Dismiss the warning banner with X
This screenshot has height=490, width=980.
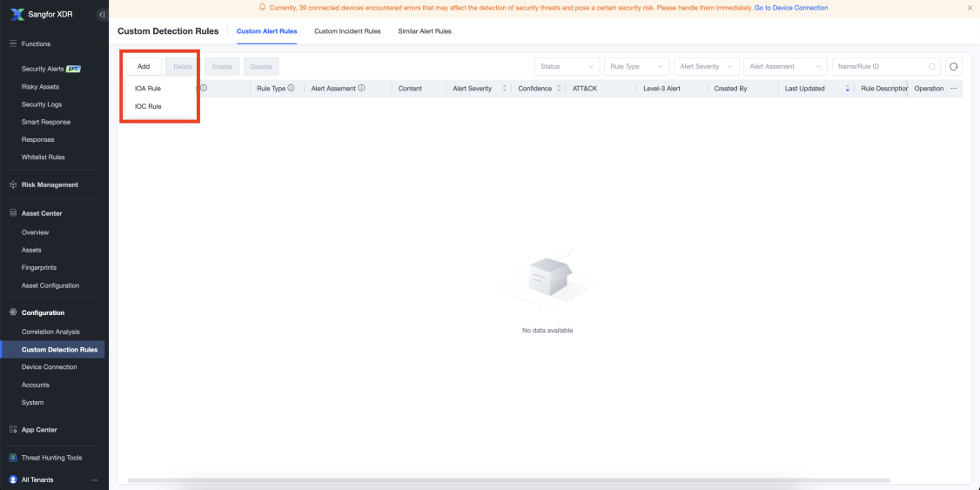970,8
